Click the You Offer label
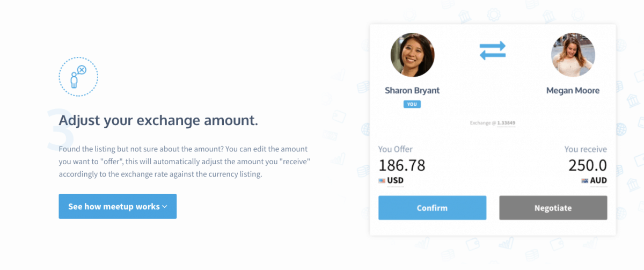The width and height of the screenshot is (644, 270). pyautogui.click(x=396, y=149)
